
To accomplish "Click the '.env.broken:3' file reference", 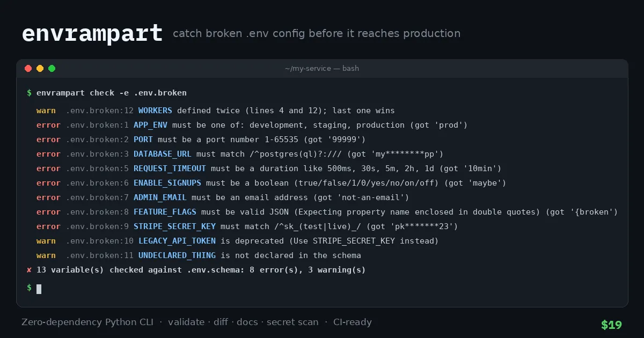I will (x=97, y=154).
